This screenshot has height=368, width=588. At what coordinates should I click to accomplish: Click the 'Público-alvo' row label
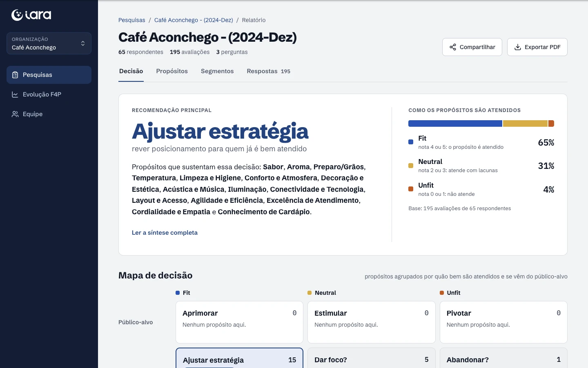coord(136,322)
